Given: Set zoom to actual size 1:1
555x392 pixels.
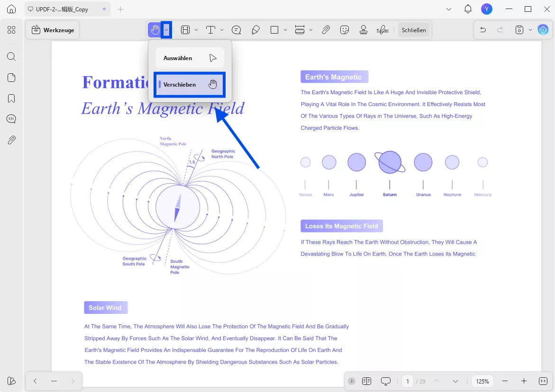Looking at the screenshot, I should tap(543, 381).
